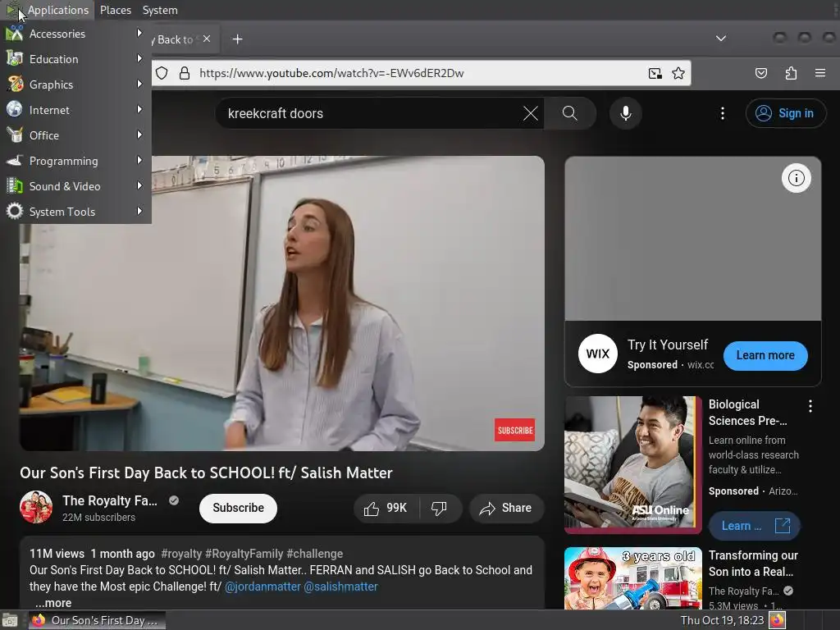
Task: Click the #challenge hashtag
Action: (x=314, y=554)
